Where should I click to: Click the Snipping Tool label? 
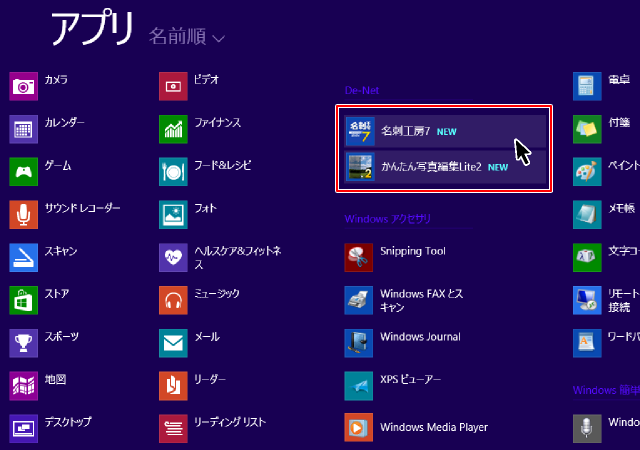[413, 251]
